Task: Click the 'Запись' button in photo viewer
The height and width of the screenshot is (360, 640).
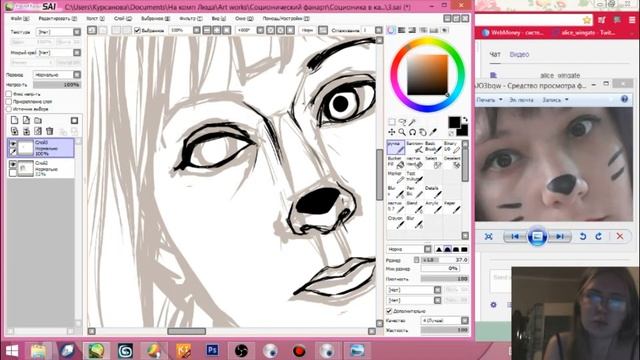Action: (x=555, y=100)
